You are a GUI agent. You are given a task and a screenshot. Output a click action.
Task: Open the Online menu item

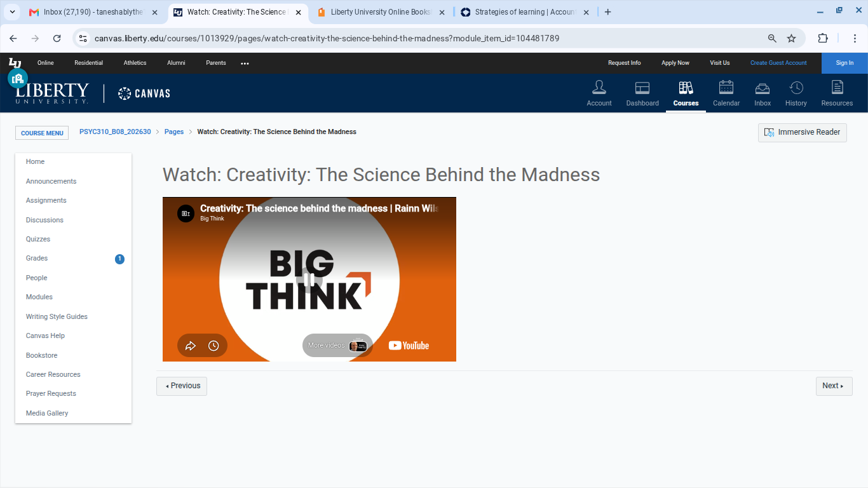[x=46, y=63]
